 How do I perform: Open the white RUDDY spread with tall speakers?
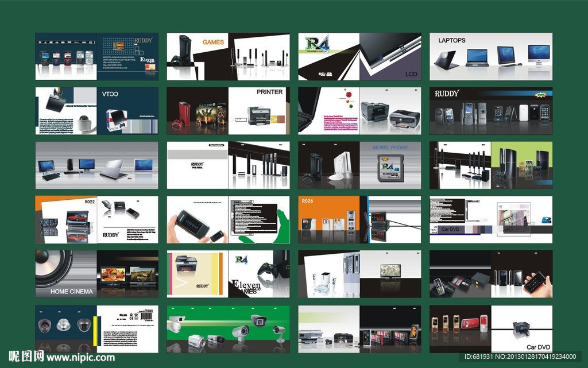coord(228,165)
